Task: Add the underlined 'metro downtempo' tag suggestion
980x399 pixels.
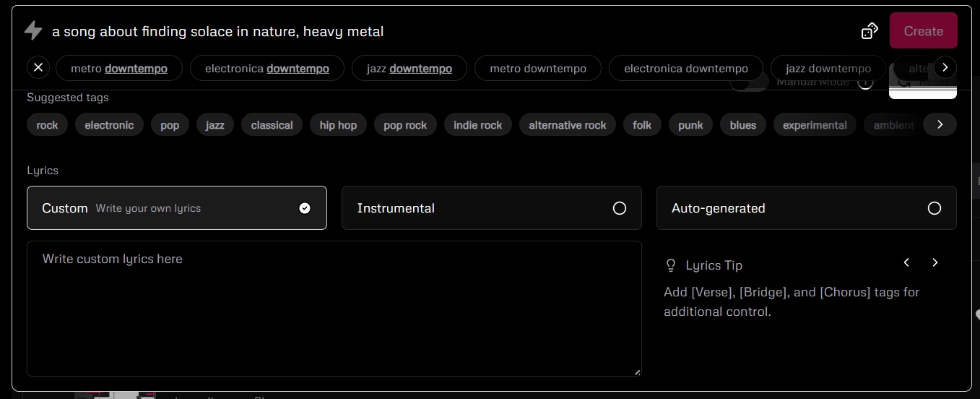Action: point(119,69)
